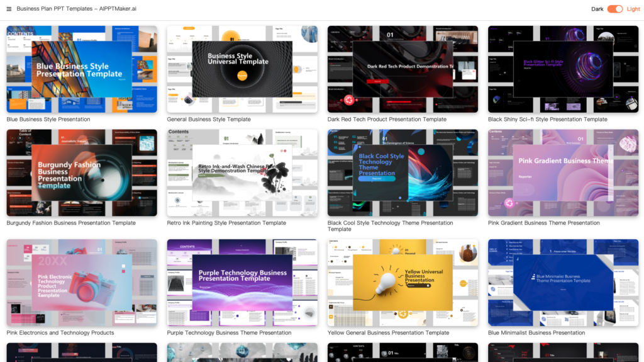Image resolution: width=644 pixels, height=362 pixels.
Task: Select the Dark Red Tech Product template thumbnail
Action: pos(402,69)
